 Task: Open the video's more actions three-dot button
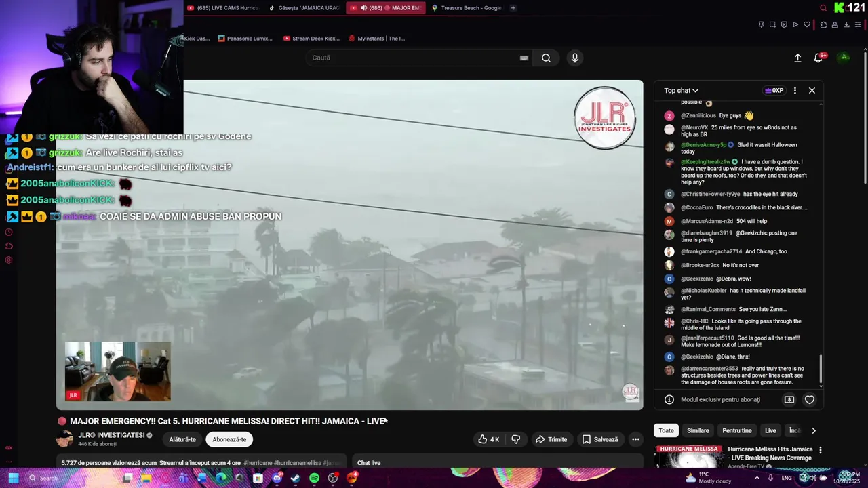pos(635,439)
